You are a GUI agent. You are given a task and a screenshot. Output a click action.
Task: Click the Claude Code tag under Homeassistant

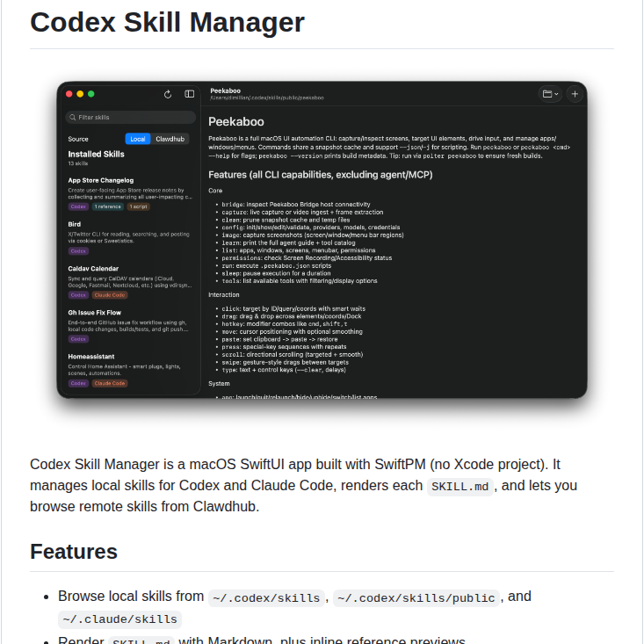click(110, 383)
